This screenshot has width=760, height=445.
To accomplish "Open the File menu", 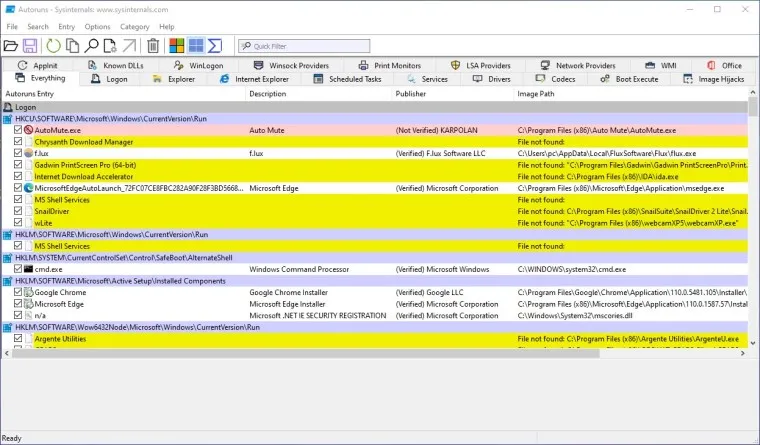I will pos(12,27).
